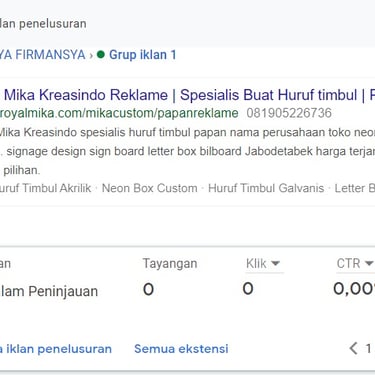Open the iklan penelusuran link at bottom

pos(56,349)
